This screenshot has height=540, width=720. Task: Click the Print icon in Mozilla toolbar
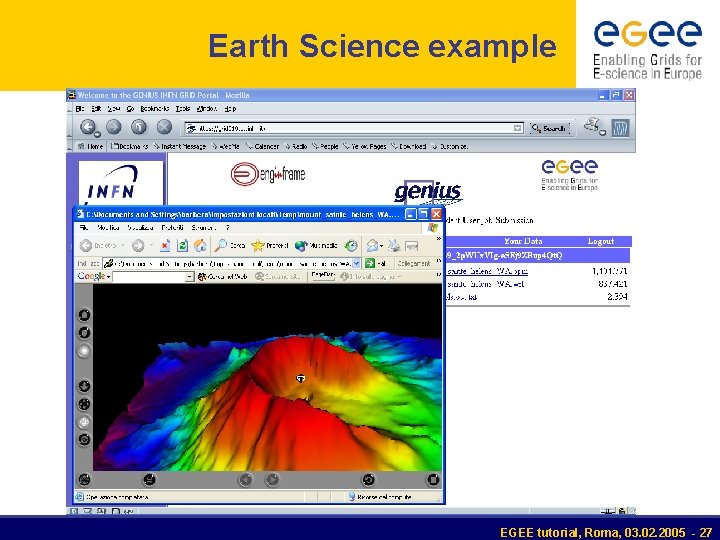593,126
